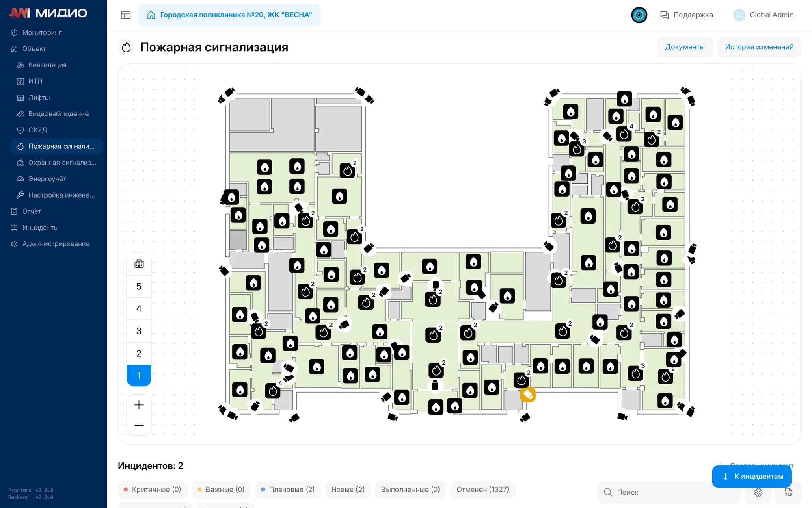The width and height of the screenshot is (812, 508).
Task: Zoom out the floor plan with minus
Action: tap(139, 425)
